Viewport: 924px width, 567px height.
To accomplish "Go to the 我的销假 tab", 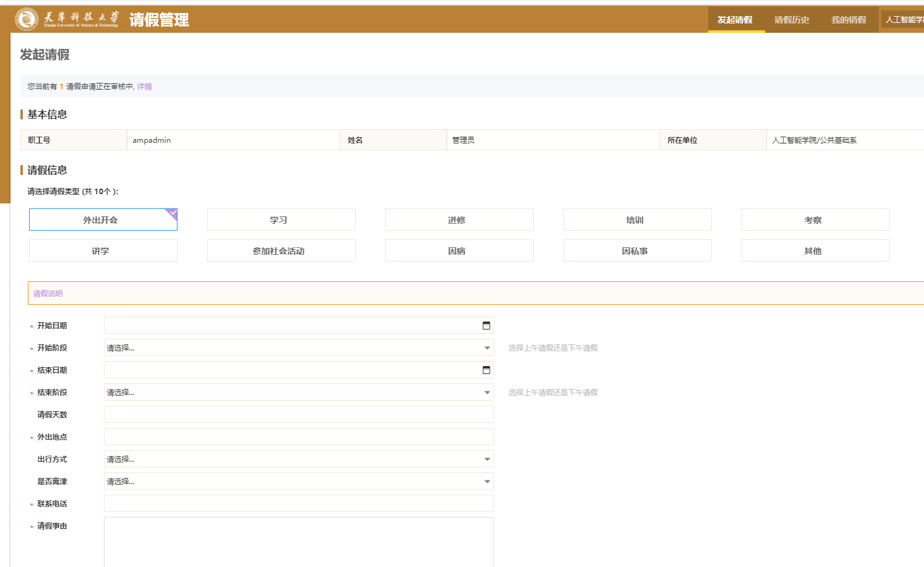I will pyautogui.click(x=849, y=20).
